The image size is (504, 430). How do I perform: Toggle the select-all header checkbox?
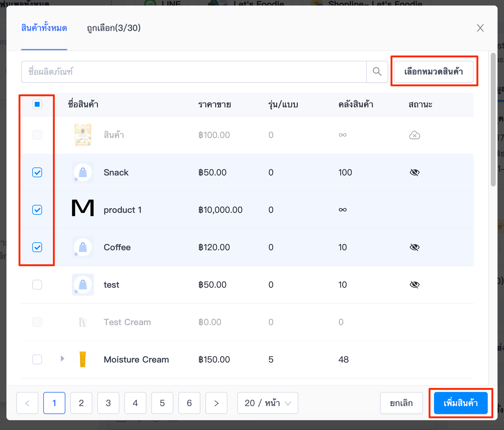[37, 104]
